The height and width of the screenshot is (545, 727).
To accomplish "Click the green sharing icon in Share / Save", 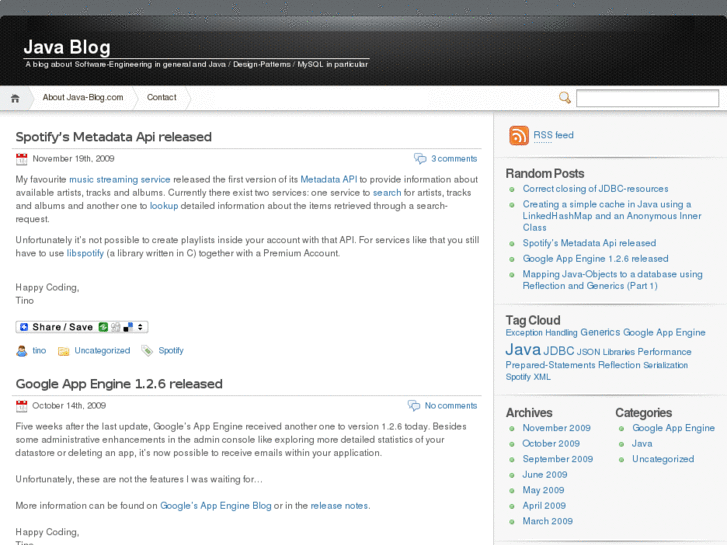I will [x=103, y=327].
